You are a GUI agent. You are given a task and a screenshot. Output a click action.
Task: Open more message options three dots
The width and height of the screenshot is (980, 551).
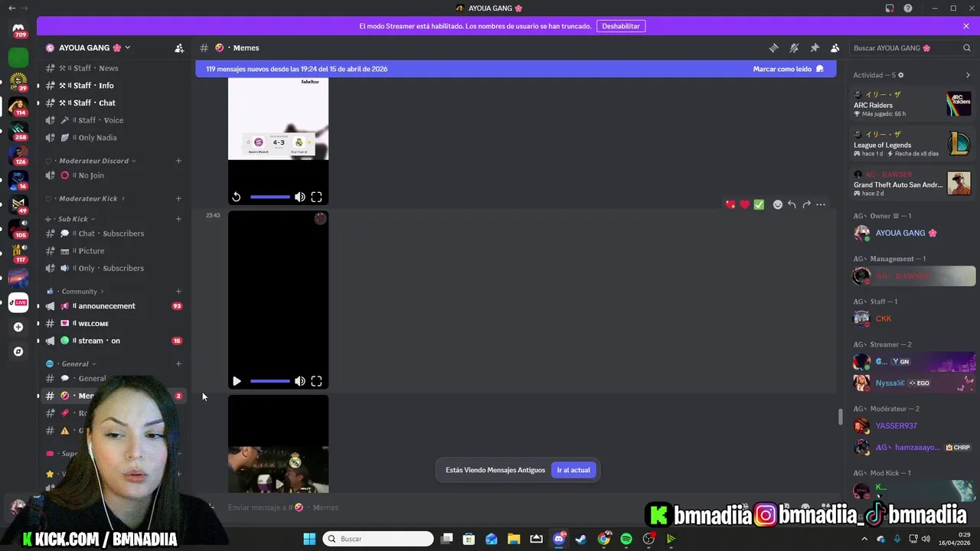coord(821,204)
